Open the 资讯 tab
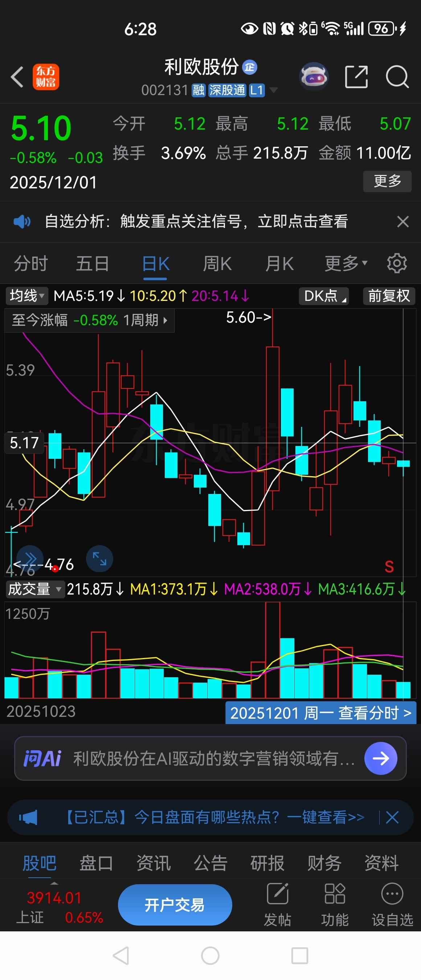This screenshot has width=421, height=980. click(154, 863)
